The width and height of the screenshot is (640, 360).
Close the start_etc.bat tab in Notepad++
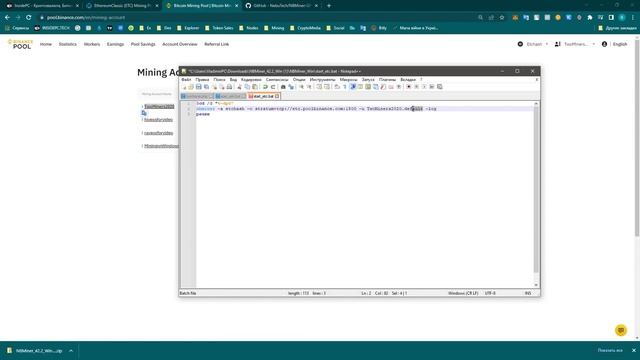[x=277, y=96]
